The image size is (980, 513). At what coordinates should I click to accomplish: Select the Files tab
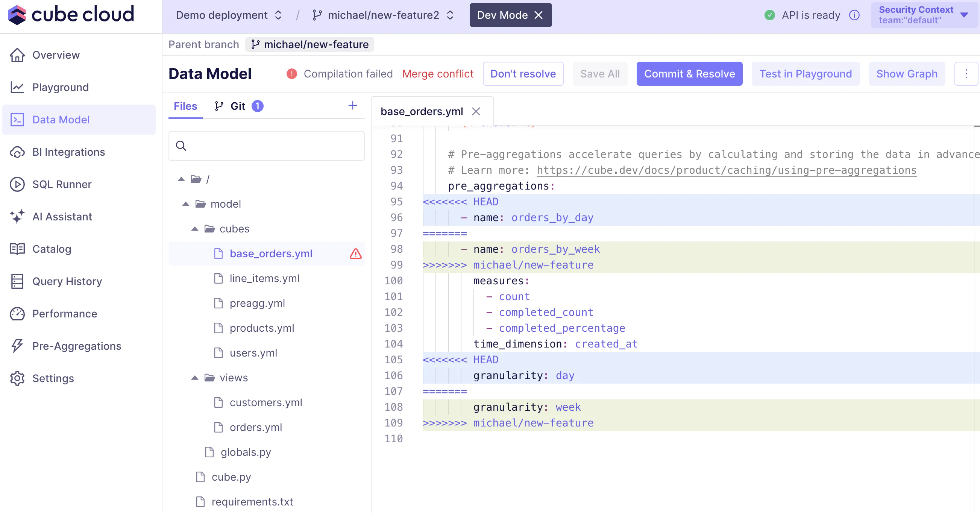tap(185, 106)
